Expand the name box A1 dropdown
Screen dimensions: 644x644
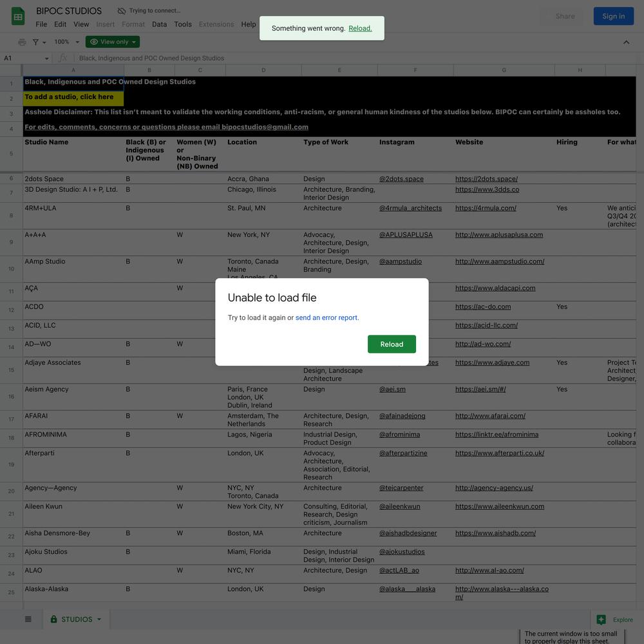pyautogui.click(x=47, y=59)
